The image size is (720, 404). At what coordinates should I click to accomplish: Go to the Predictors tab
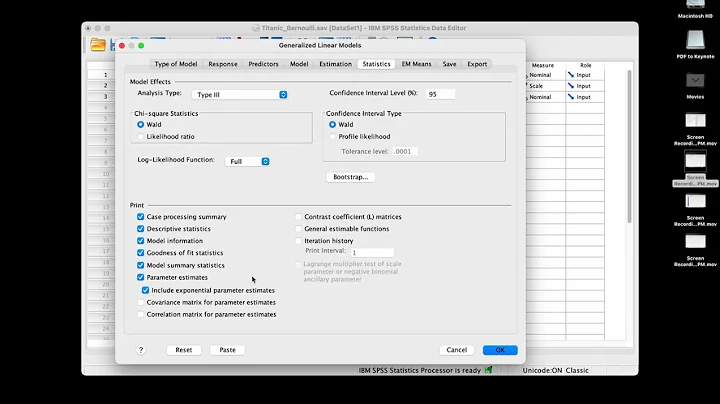click(x=263, y=64)
